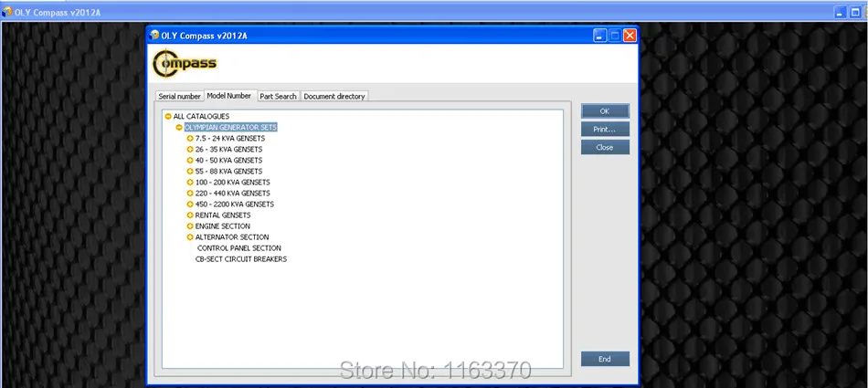Switch to the Serial number tab
Viewport: 868px width, 388px height.
[x=179, y=96]
